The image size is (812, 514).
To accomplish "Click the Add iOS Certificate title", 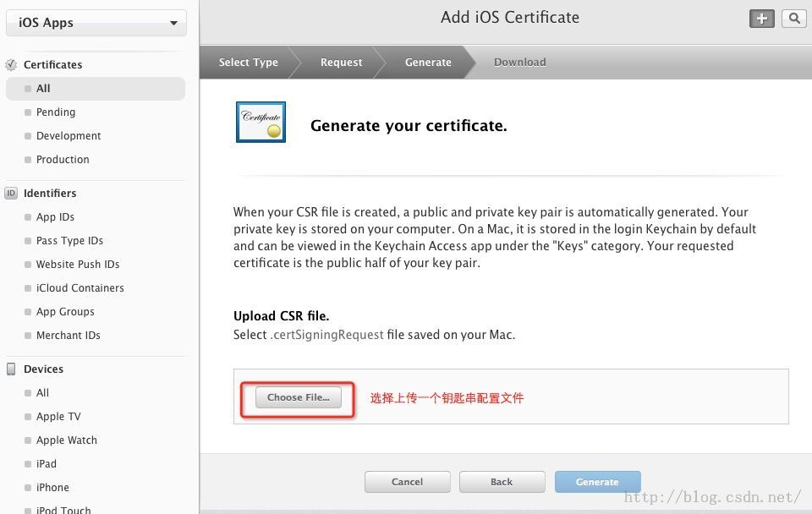I will coord(509,18).
